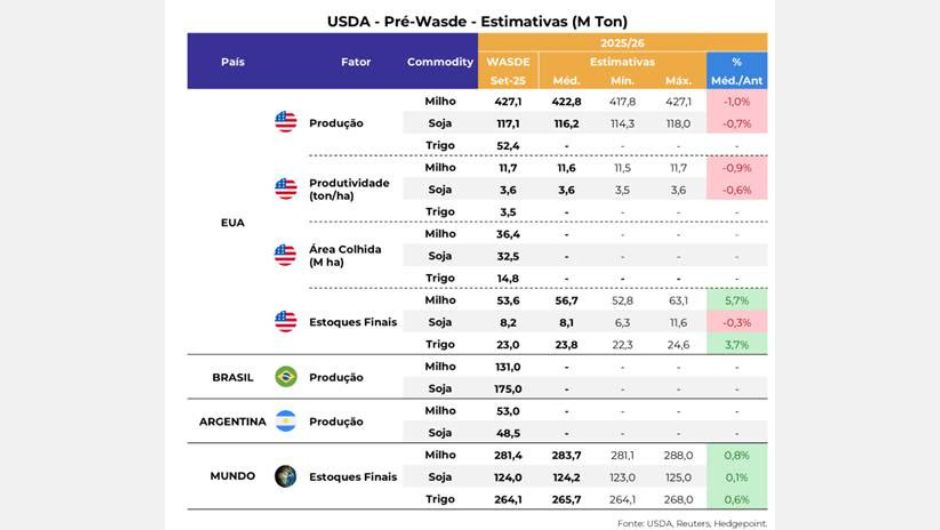Select the Brazil flag icon
The width and height of the screenshot is (940, 530).
point(286,377)
